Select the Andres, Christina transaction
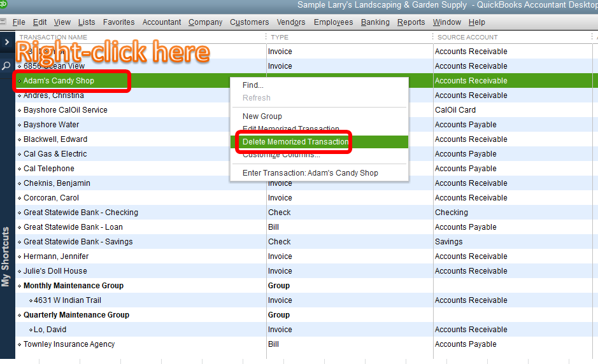Viewport: 598px width, 364px height. (53, 95)
